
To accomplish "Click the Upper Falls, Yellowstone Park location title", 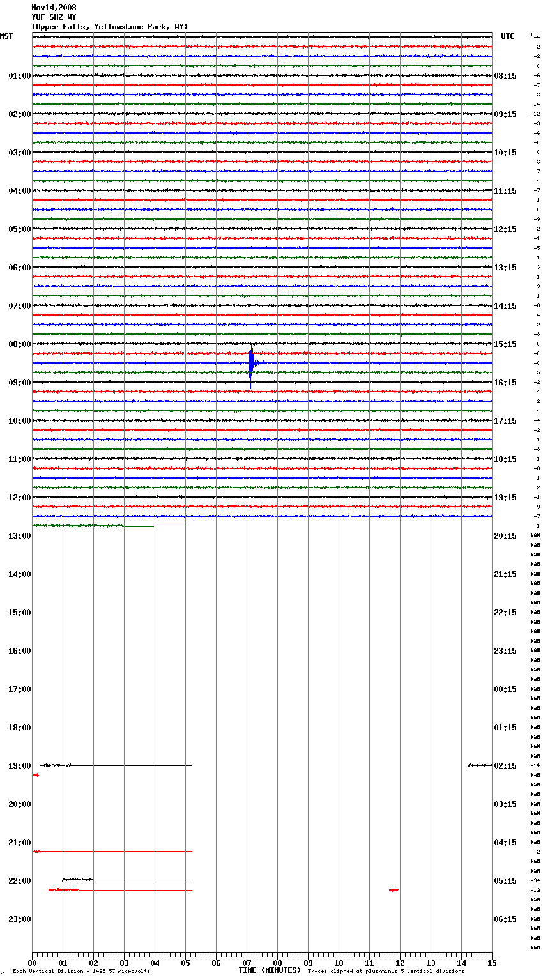I will [x=109, y=27].
